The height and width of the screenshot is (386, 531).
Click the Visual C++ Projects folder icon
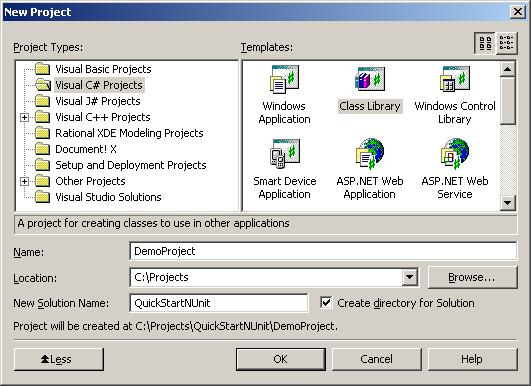[x=43, y=117]
